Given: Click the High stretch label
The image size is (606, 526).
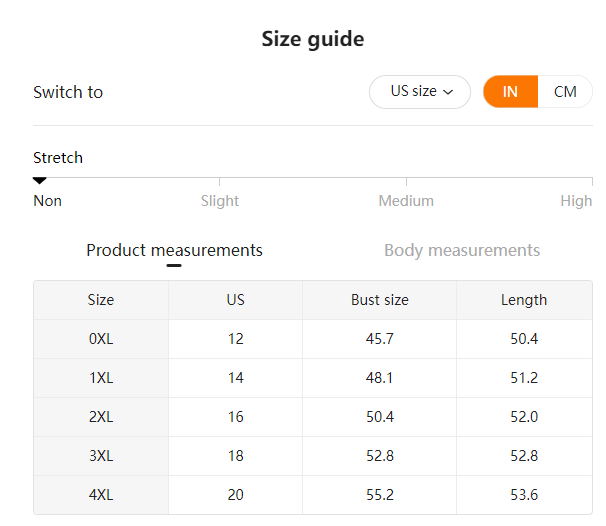Looking at the screenshot, I should 576,201.
